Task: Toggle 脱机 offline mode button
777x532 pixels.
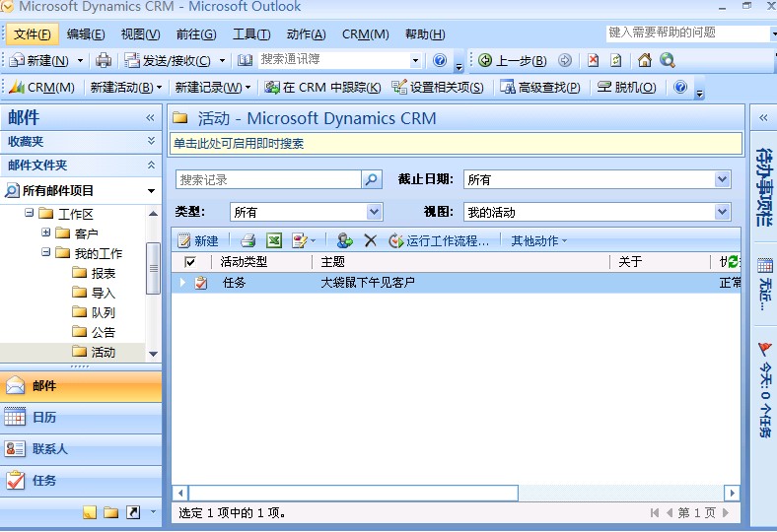Action: click(627, 87)
